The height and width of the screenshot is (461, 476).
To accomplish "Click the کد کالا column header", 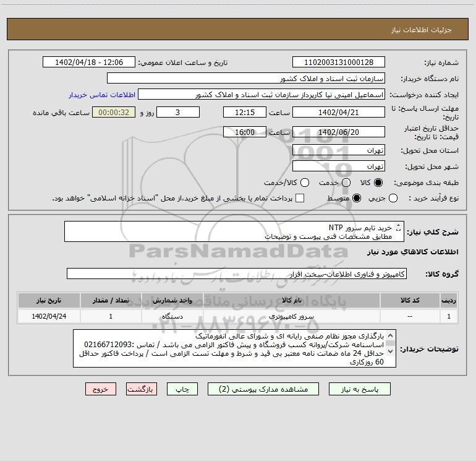I will 410,300.
